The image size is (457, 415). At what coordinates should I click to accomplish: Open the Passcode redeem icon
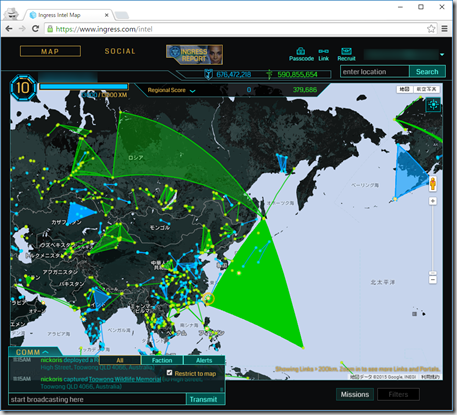(301, 51)
